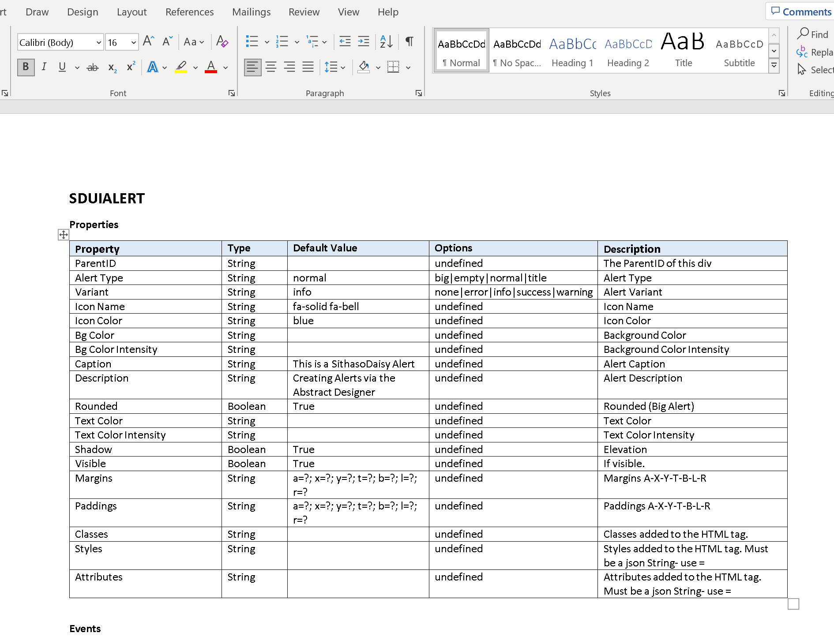
Task: Apply the No Spacing style
Action: tap(517, 51)
